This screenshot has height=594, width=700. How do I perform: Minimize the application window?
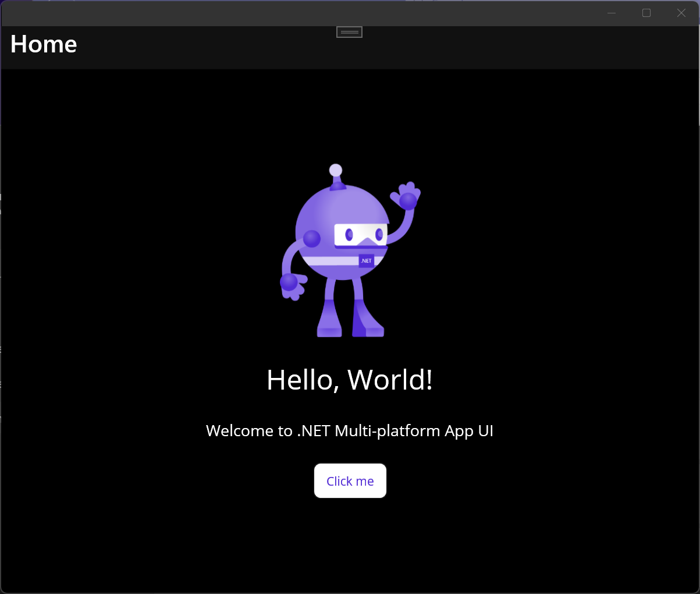612,13
